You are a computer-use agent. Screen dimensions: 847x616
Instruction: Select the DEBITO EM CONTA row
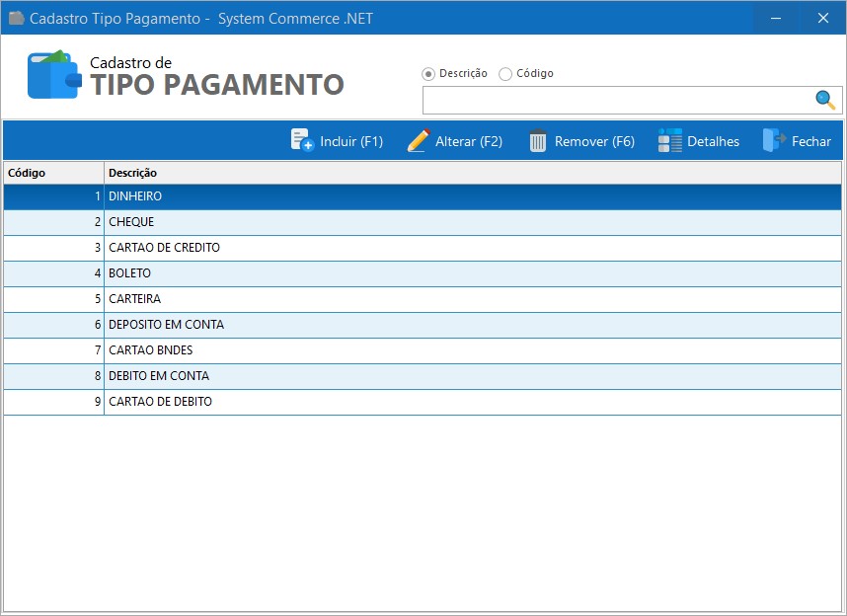click(296, 376)
